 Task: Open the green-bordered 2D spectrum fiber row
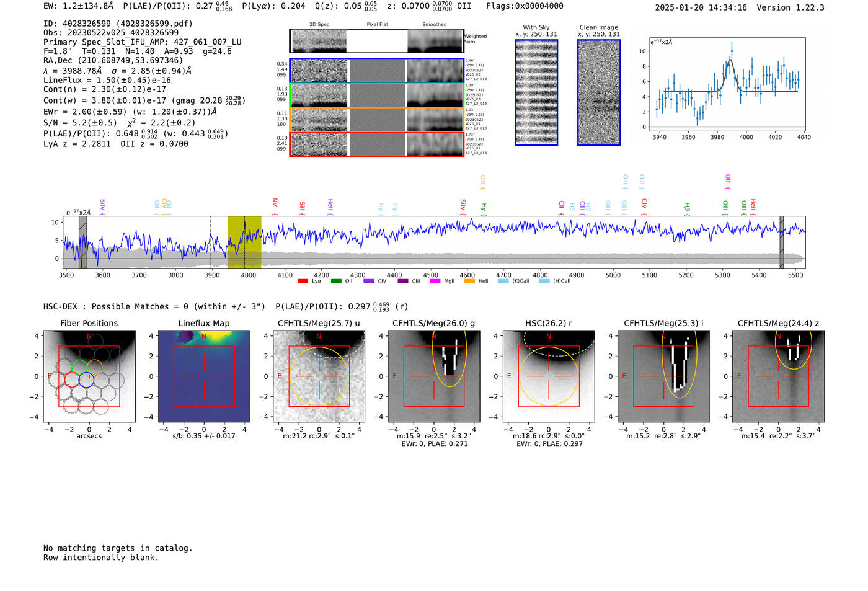click(377, 96)
